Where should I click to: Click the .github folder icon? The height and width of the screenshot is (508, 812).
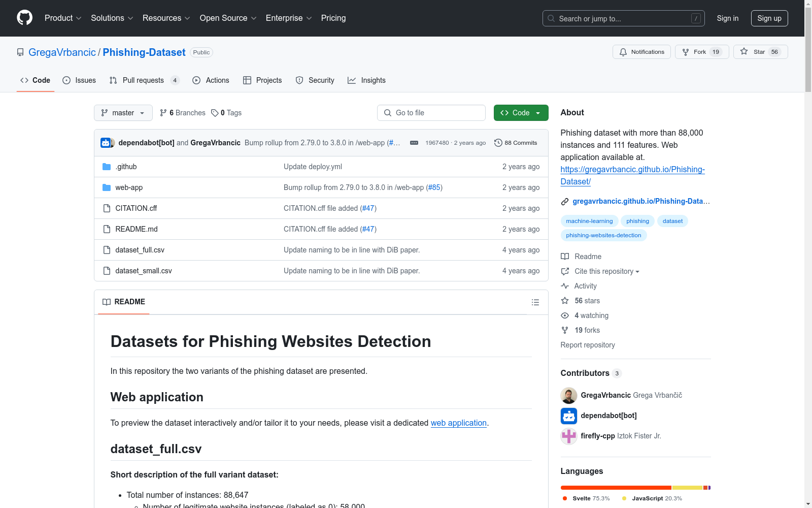(x=107, y=167)
